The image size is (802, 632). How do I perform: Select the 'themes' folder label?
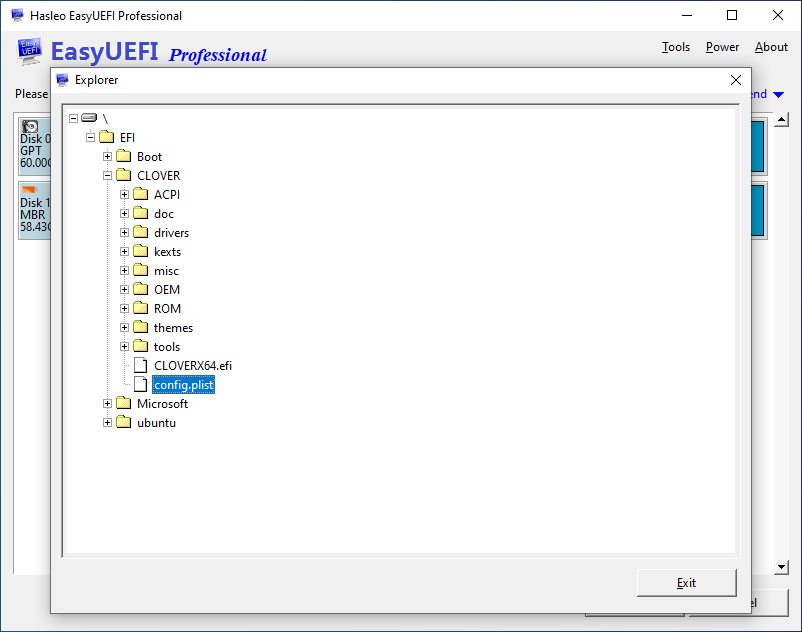coord(173,327)
